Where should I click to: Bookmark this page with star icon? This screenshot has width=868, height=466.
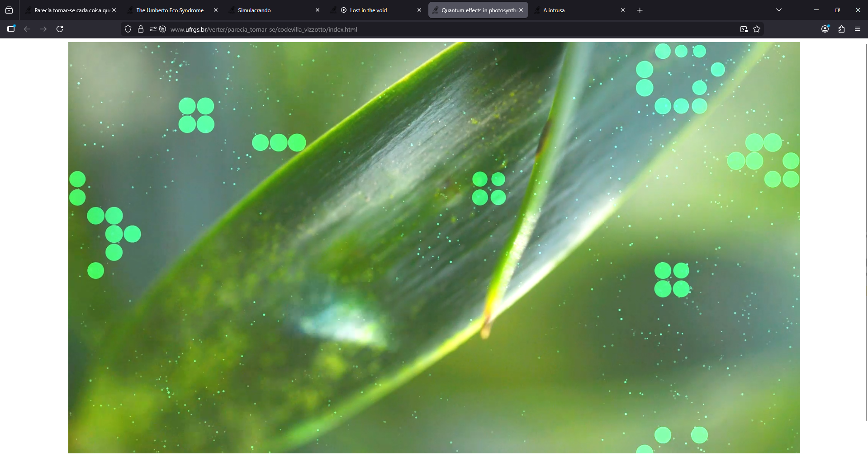pos(757,29)
